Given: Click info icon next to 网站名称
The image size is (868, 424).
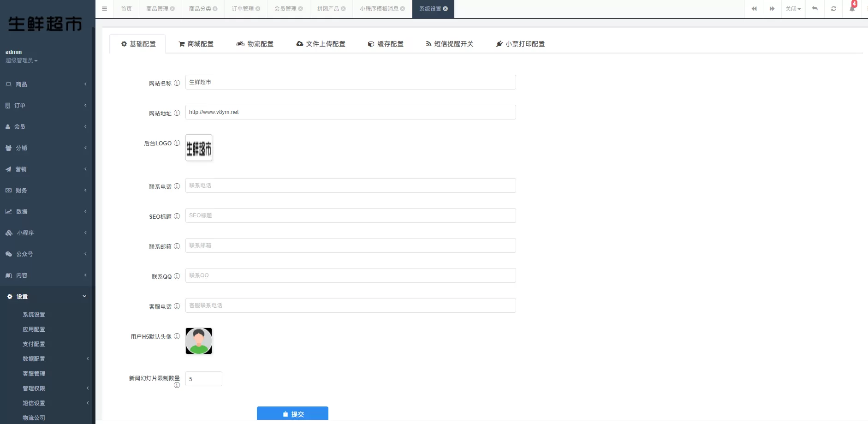Looking at the screenshot, I should pyautogui.click(x=177, y=83).
